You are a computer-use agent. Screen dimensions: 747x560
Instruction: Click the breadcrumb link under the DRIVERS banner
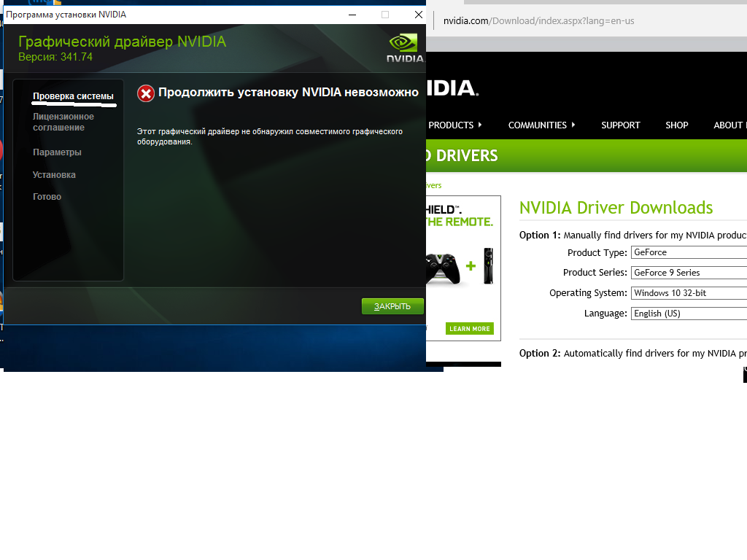(434, 185)
